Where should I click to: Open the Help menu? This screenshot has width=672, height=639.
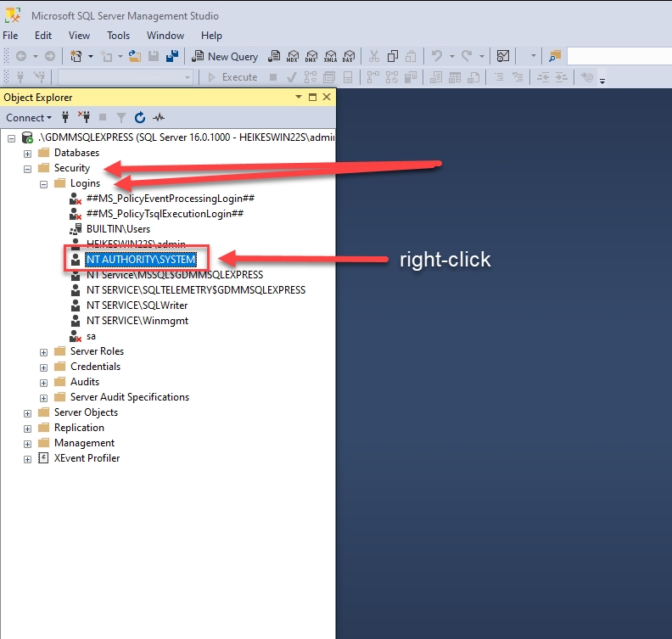click(x=211, y=36)
